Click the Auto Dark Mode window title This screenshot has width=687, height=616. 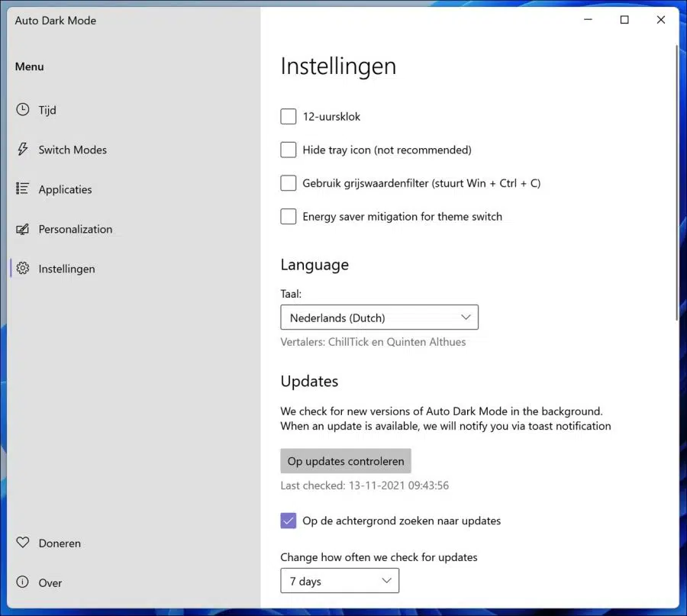coord(56,21)
